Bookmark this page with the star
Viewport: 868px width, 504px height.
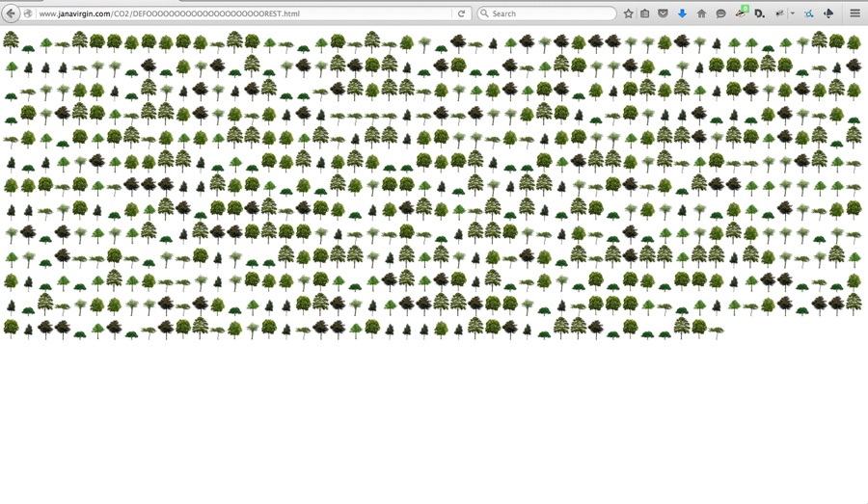pos(628,13)
